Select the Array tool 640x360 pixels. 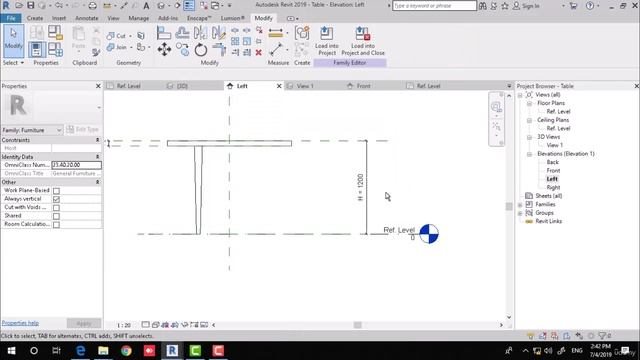click(235, 41)
